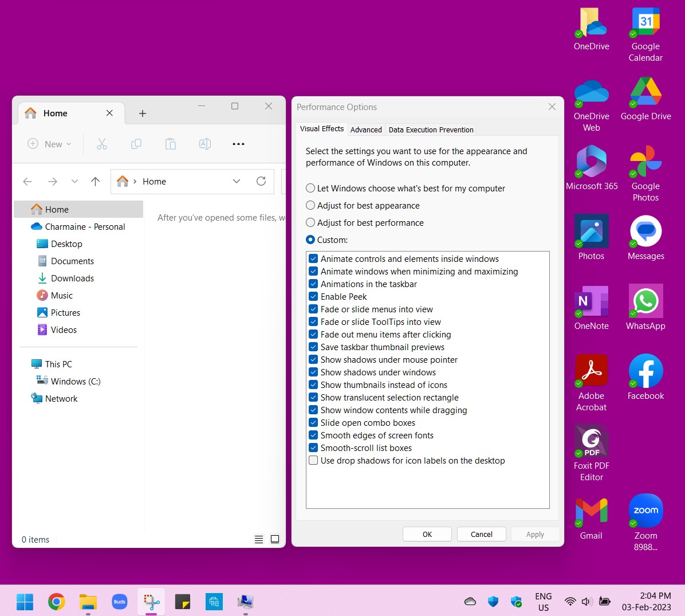685x616 pixels.
Task: Expand the address bar history dropdown
Action: (237, 181)
